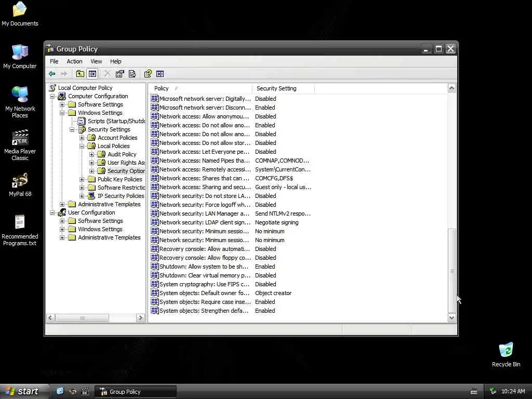Click the tree pane right scroll arrow
Screen dimensions: 532x399
[x=140, y=318]
